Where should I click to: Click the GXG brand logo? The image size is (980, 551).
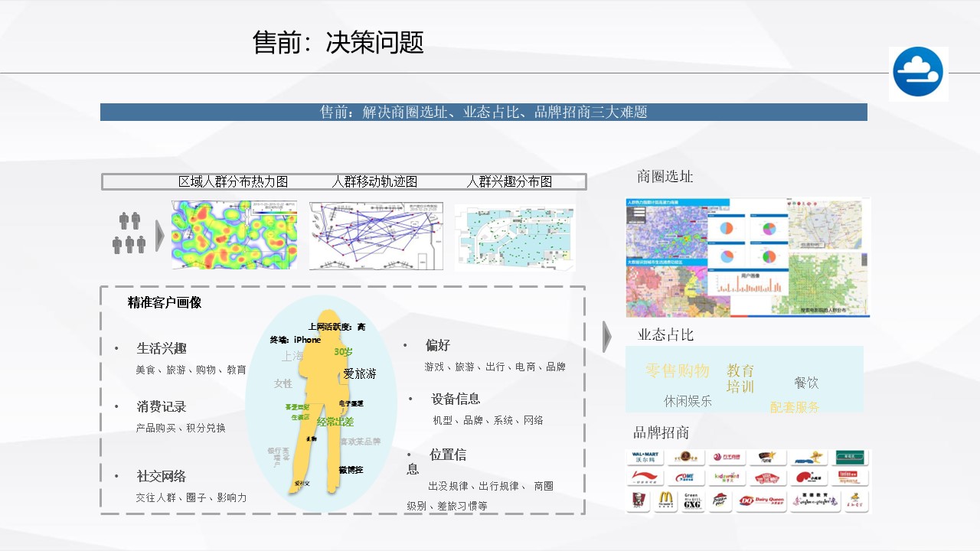(x=691, y=501)
